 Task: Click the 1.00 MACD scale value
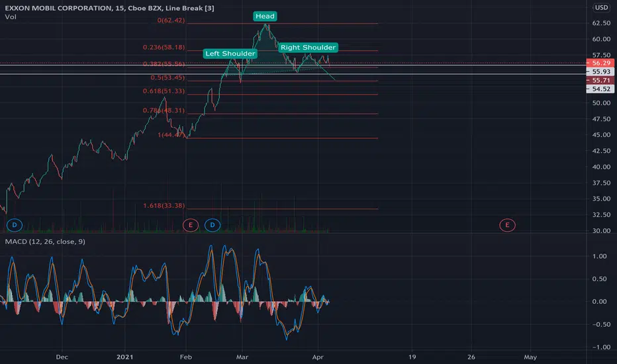point(600,256)
